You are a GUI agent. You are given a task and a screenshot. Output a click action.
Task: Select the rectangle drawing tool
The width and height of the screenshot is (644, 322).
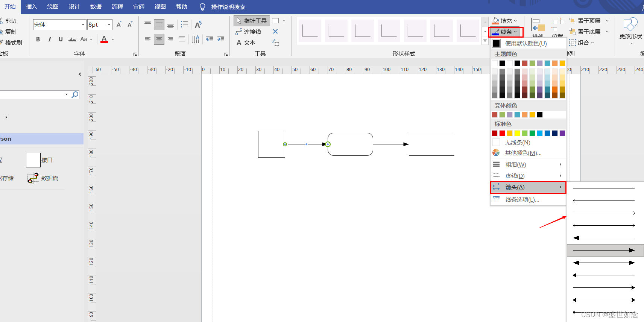click(x=275, y=21)
